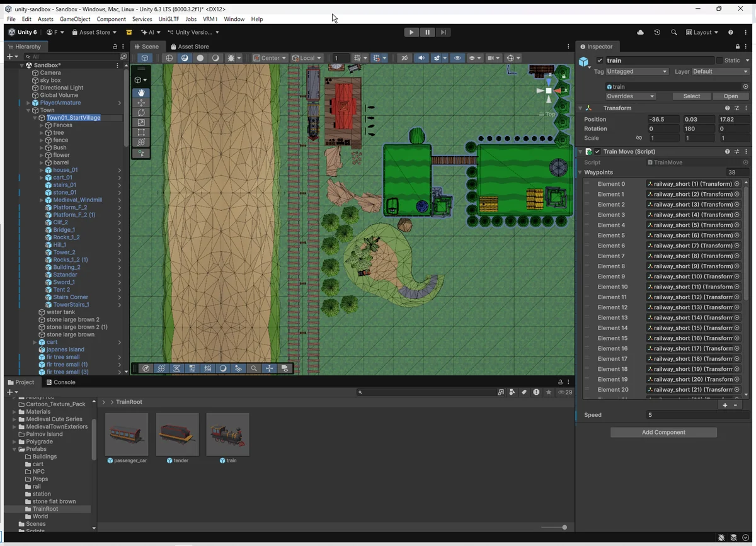Switch to the Console tab
The width and height of the screenshot is (756, 546).
tap(64, 382)
